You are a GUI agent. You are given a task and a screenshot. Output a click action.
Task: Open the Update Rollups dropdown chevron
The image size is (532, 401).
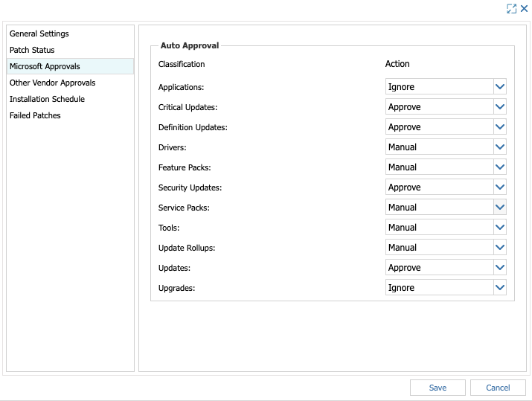[x=500, y=247]
